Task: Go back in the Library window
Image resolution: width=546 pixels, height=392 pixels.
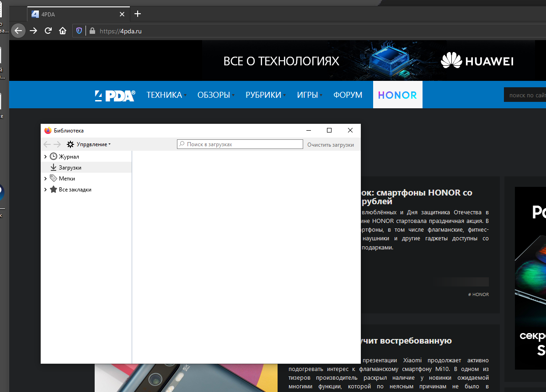Action: 48,144
